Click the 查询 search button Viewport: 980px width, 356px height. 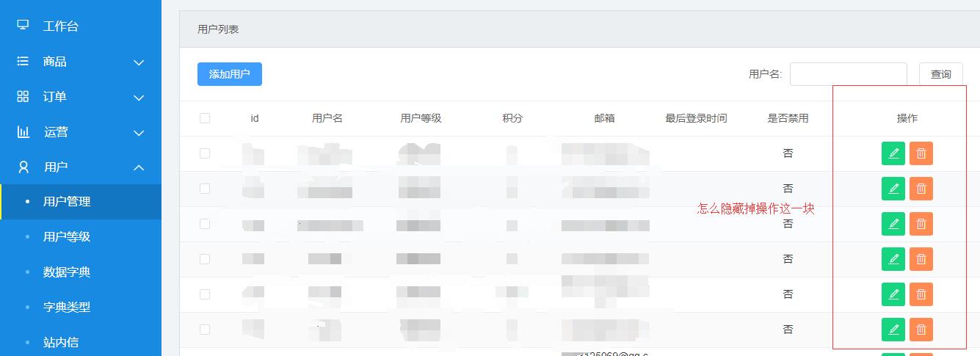[x=941, y=74]
